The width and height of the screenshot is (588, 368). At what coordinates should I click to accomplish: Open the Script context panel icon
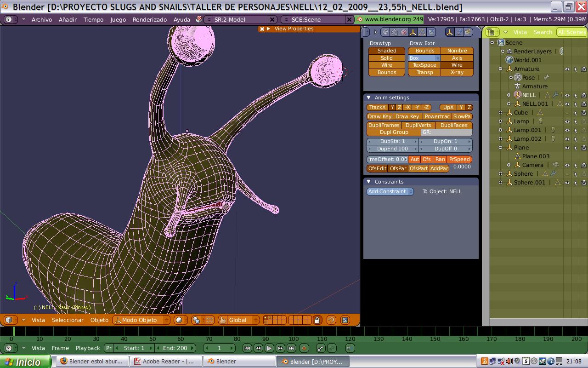pyautogui.click(x=395, y=32)
